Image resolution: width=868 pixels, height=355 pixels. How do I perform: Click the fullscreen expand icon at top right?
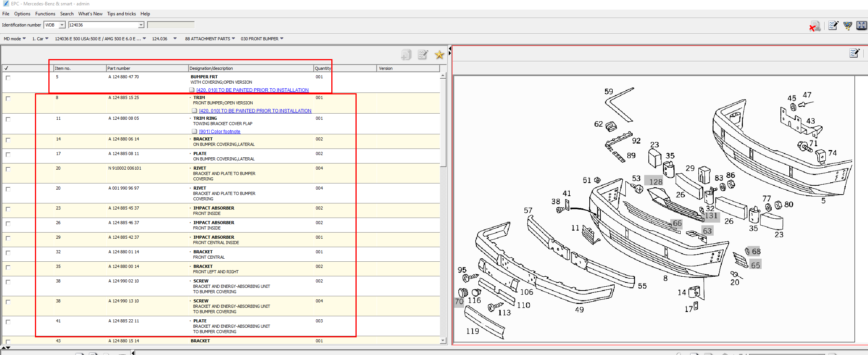point(861,26)
